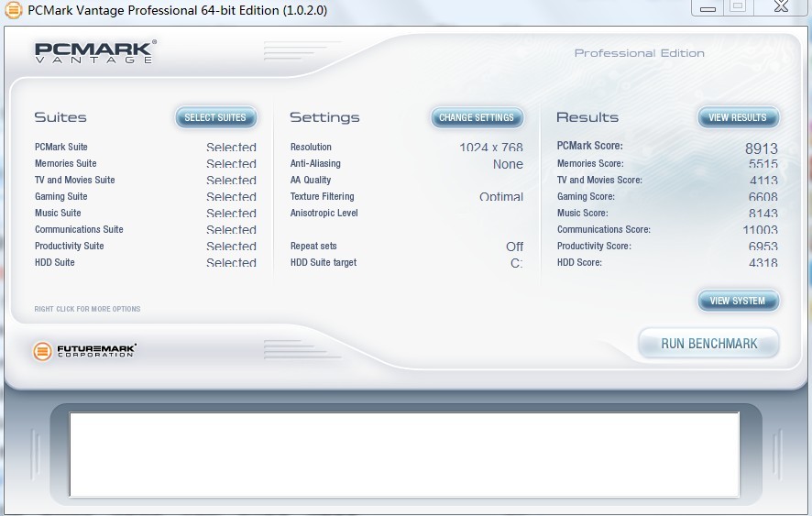Close the PCMark Vantage window

coord(782,6)
